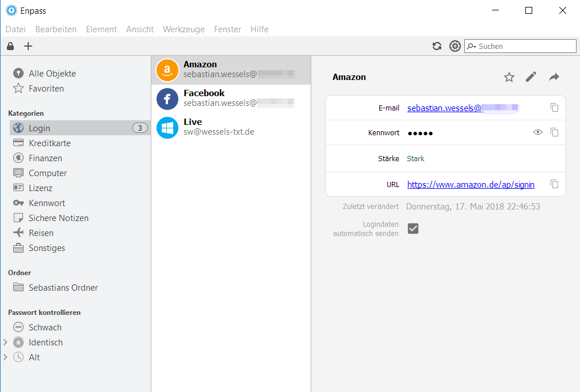Select the Lizenz category
This screenshot has height=392, width=580.
[x=40, y=188]
